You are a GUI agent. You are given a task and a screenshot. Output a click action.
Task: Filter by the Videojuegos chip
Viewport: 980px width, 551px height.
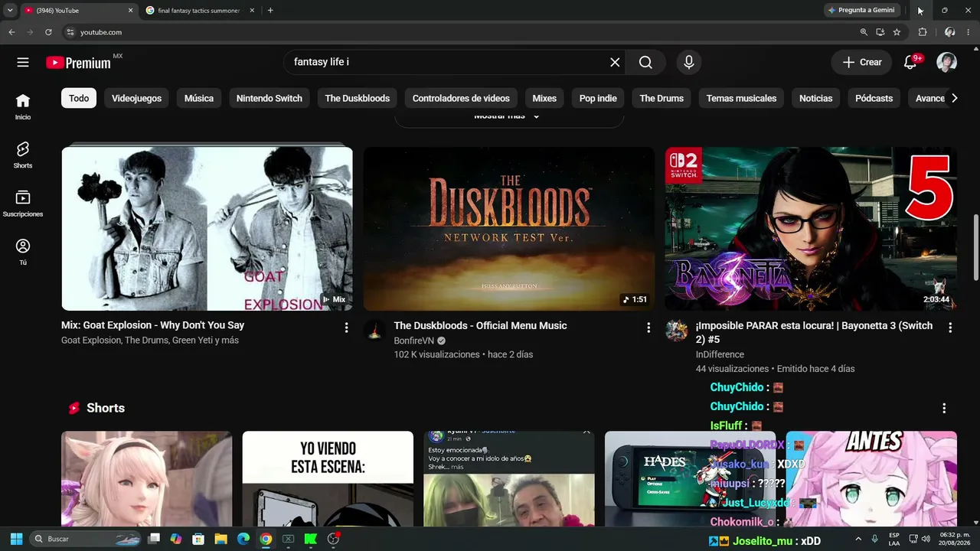point(136,98)
